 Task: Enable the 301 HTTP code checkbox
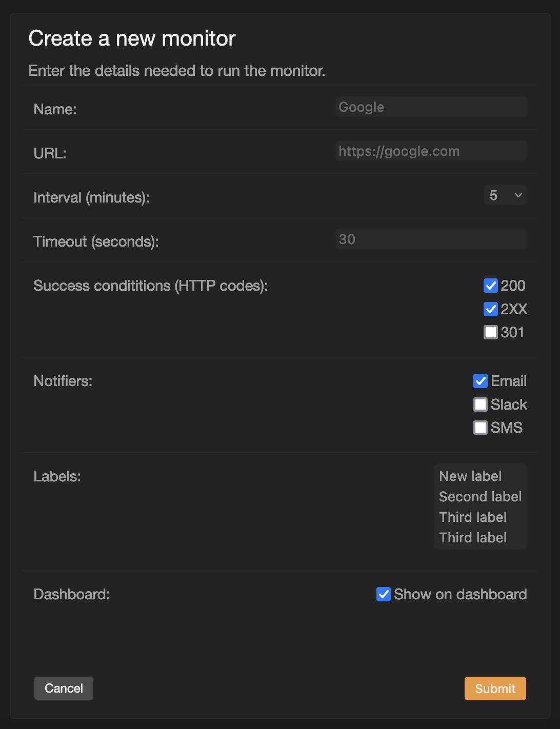pos(491,332)
